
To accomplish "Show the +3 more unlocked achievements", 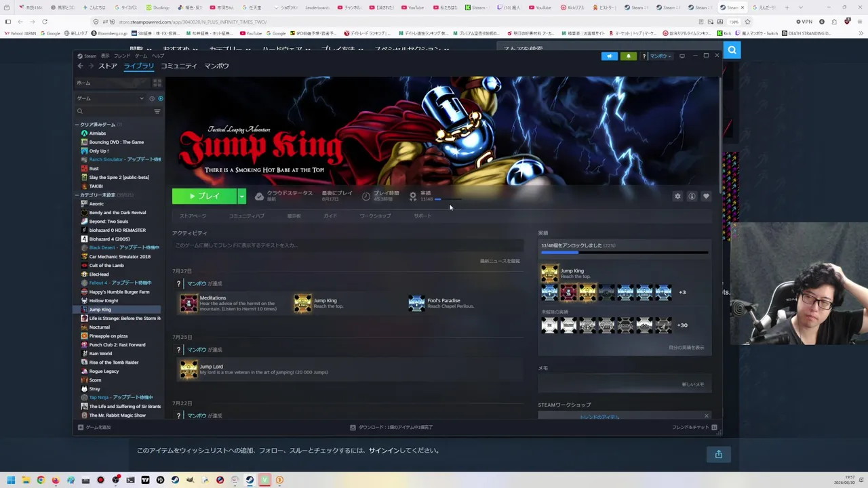I will pos(682,292).
